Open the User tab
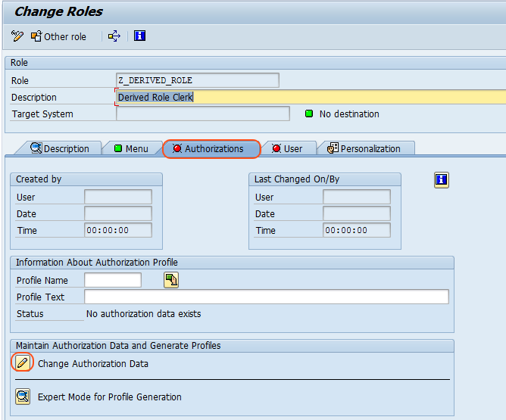Image resolution: width=506 pixels, height=420 pixels. [288, 148]
